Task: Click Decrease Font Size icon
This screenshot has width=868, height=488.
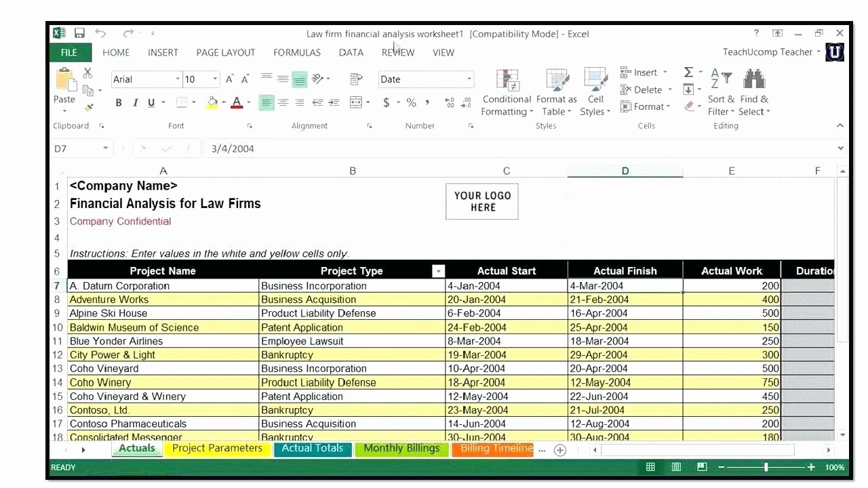Action: click(x=245, y=79)
